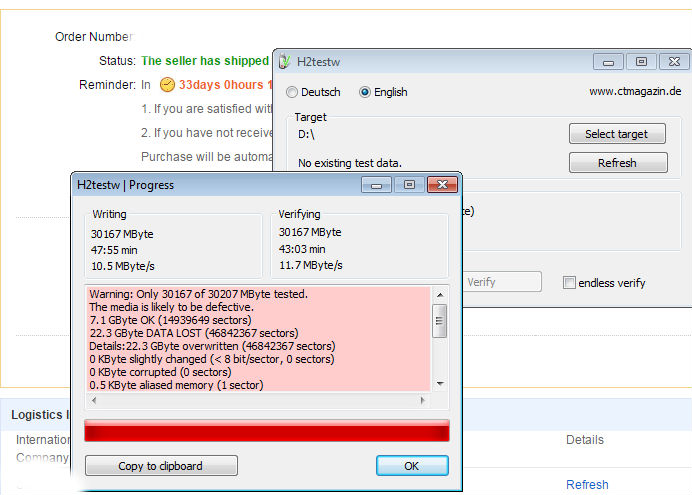The image size is (692, 495).
Task: Click the Refresh link on the order page
Action: click(587, 484)
